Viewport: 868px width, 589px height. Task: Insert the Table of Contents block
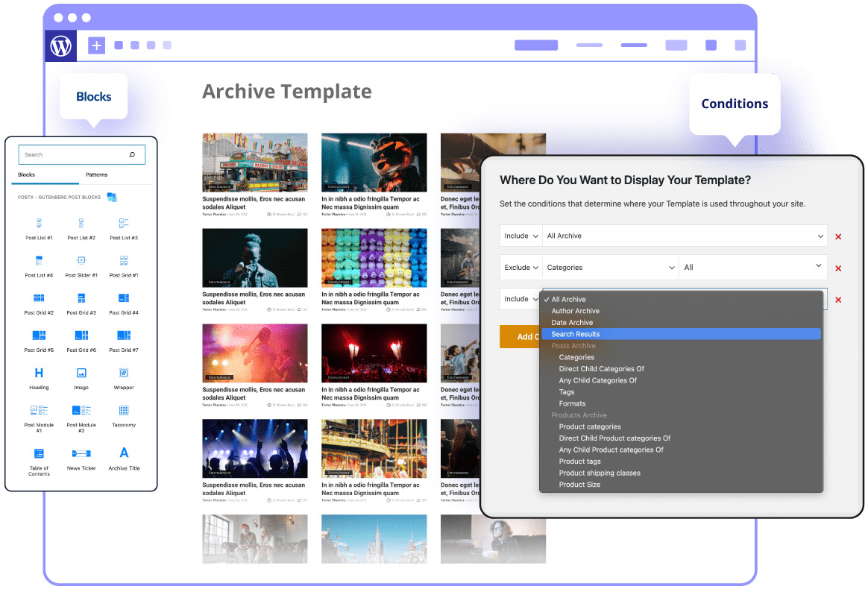[x=39, y=462]
